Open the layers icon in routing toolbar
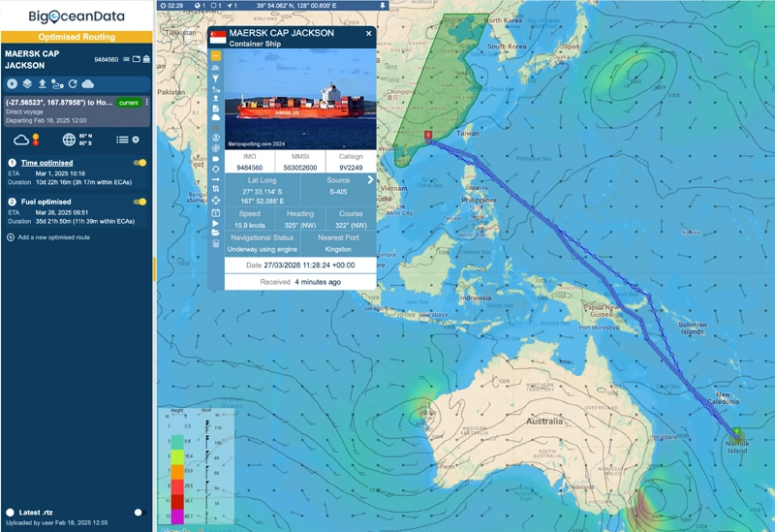Image resolution: width=775 pixels, height=532 pixels. click(27, 84)
